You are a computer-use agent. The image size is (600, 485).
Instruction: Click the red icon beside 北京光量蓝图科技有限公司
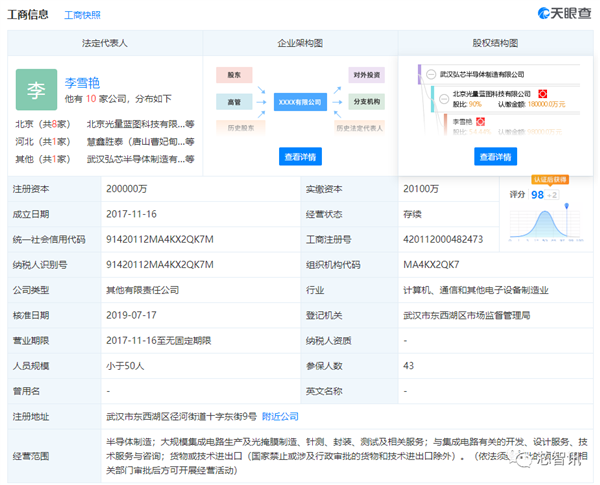pyautogui.click(x=543, y=93)
